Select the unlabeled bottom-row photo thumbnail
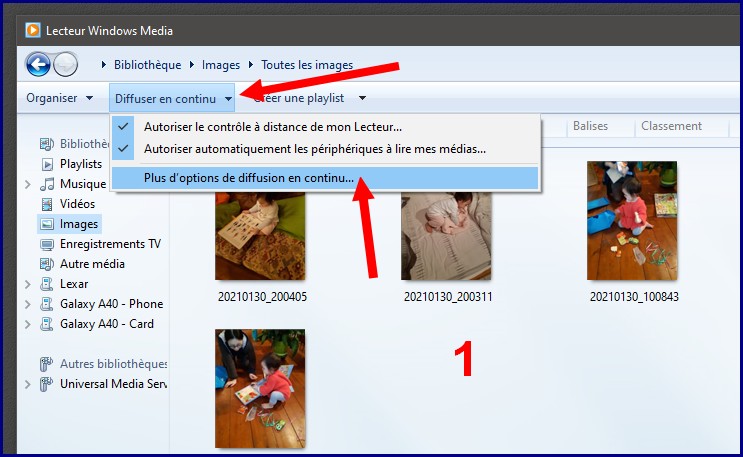Image resolution: width=743 pixels, height=457 pixels. (x=260, y=388)
